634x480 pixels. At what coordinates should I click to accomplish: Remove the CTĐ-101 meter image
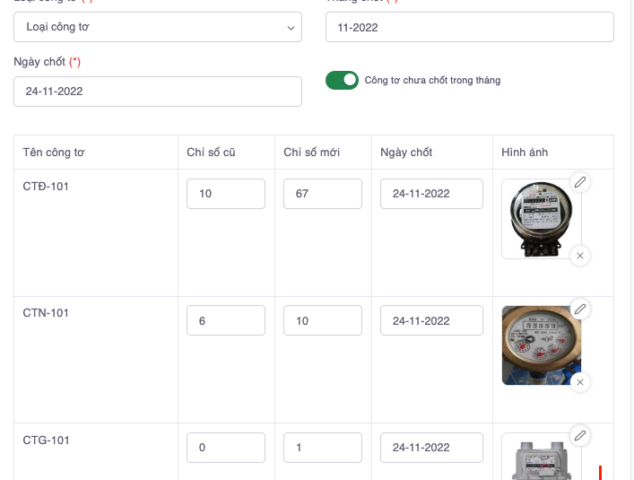pos(580,256)
